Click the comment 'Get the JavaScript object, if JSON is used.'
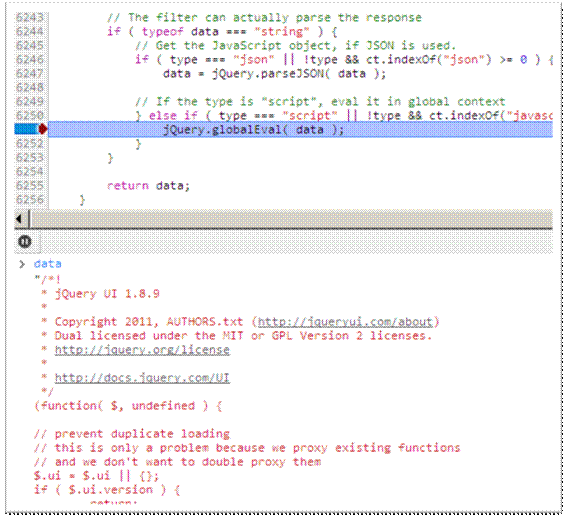The image size is (567, 519). pyautogui.click(x=295, y=46)
